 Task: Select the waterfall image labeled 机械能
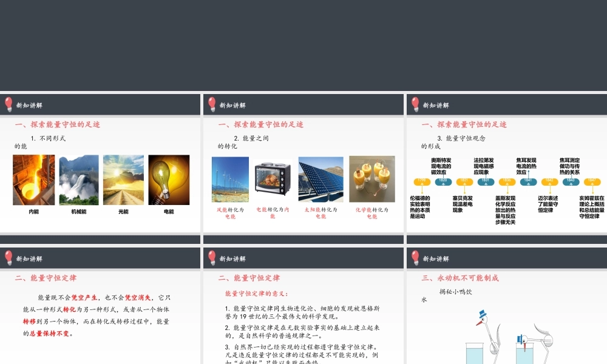(x=79, y=179)
